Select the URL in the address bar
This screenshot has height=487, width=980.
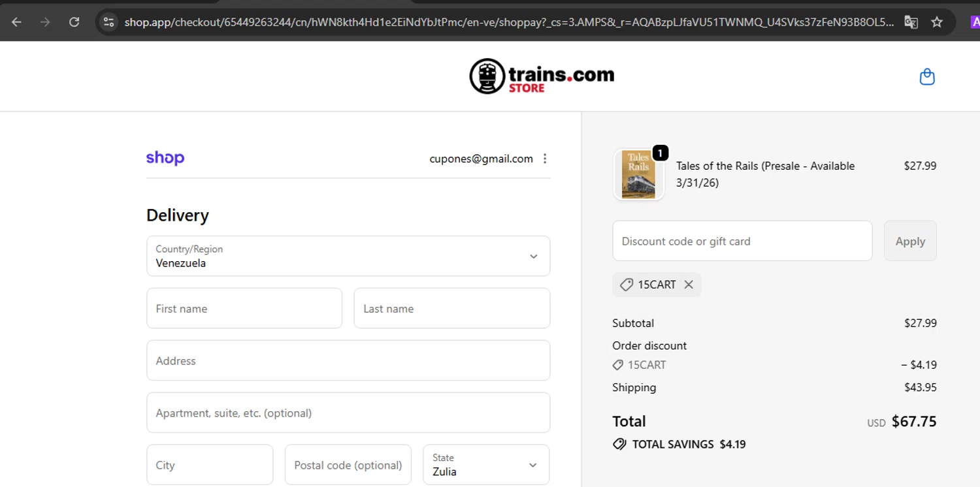click(x=509, y=22)
